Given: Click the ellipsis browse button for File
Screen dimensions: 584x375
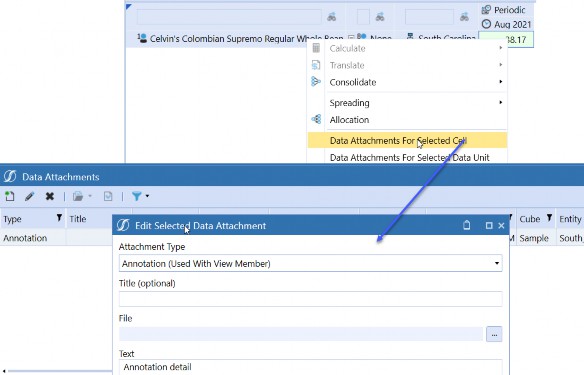Looking at the screenshot, I should click(494, 334).
